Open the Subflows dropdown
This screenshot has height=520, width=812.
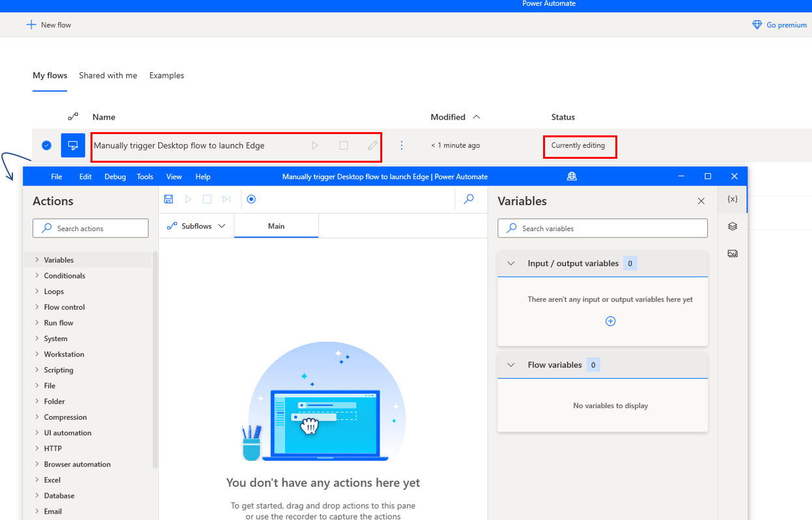(x=196, y=226)
